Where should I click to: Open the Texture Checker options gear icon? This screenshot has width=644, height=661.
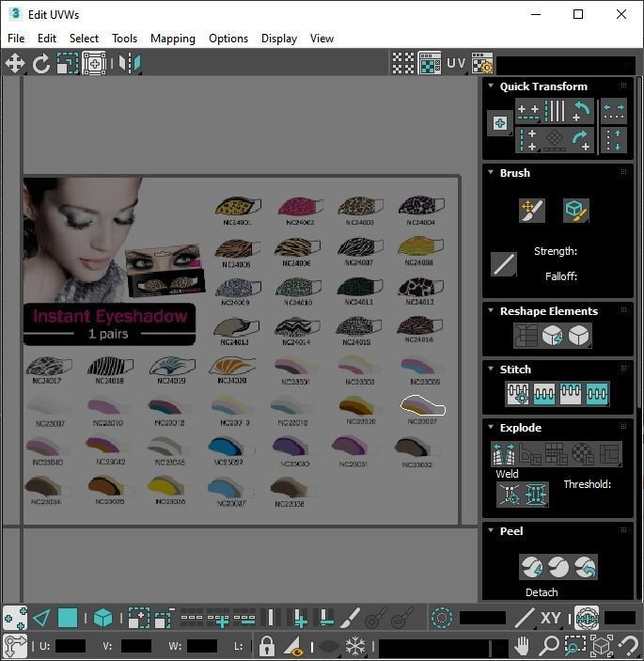coord(481,63)
